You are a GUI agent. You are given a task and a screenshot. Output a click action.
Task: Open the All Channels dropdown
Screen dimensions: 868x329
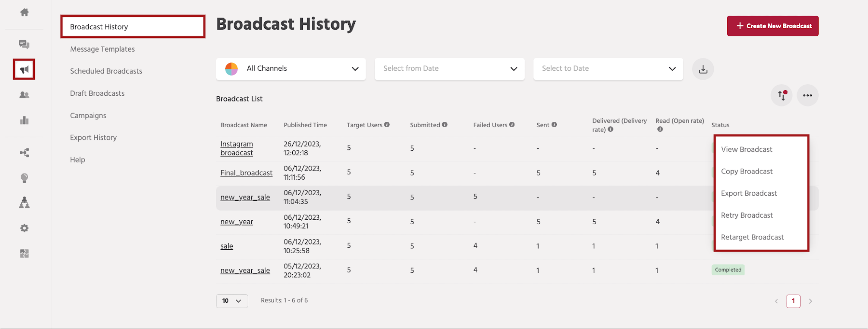click(x=291, y=69)
